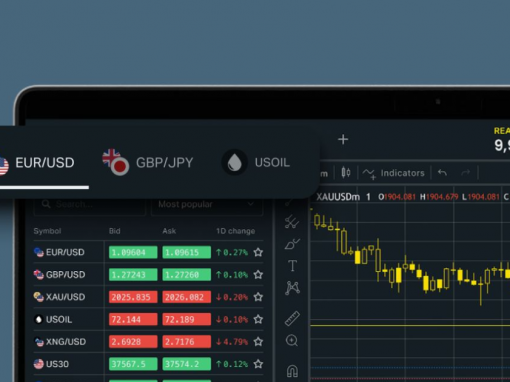Viewport: 510px width, 382px height.
Task: Undo last chart action arrow
Action: (x=442, y=172)
